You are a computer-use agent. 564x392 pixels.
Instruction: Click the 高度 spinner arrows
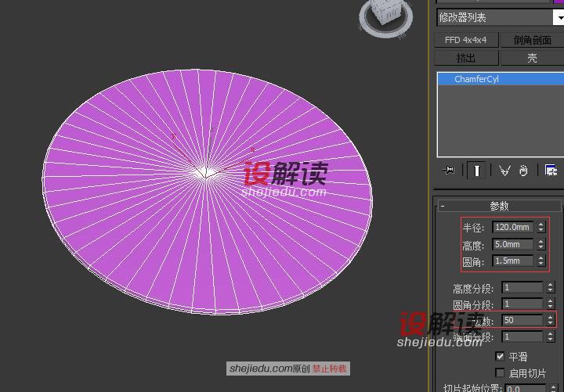coord(541,244)
